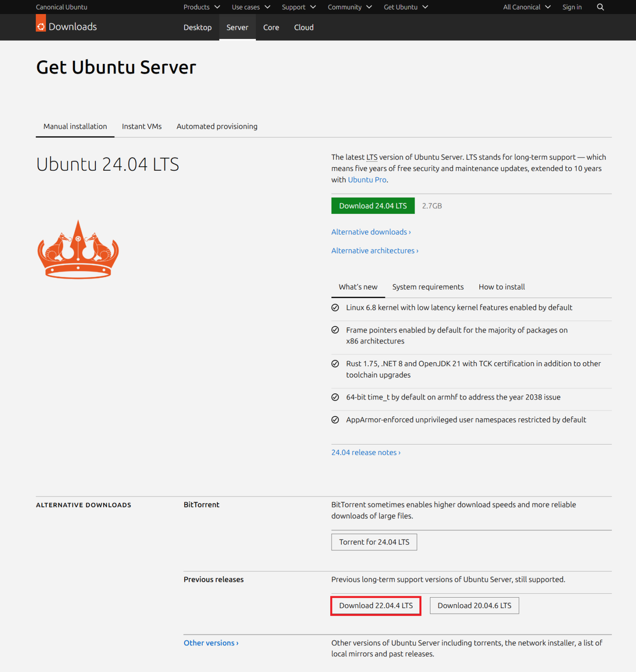Click the checkmark icon beside Linux 6.8 kernel

[335, 307]
